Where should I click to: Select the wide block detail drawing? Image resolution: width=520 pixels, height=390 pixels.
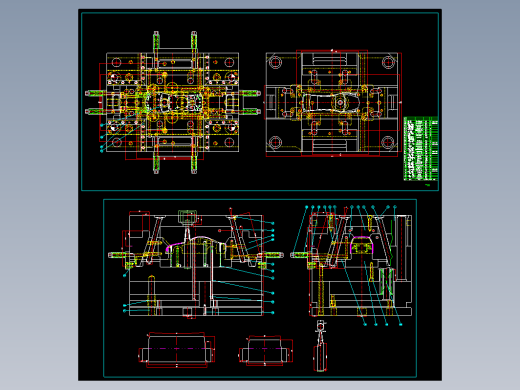tap(177, 350)
